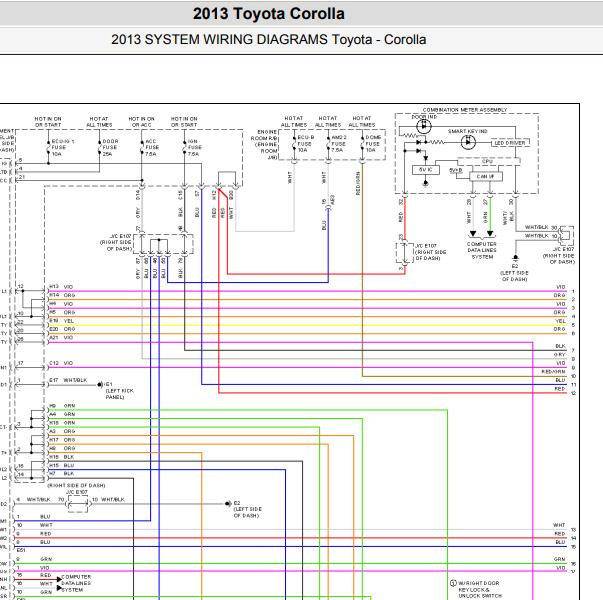Select the 'ACC FUSE 7.5A' label

(152, 148)
